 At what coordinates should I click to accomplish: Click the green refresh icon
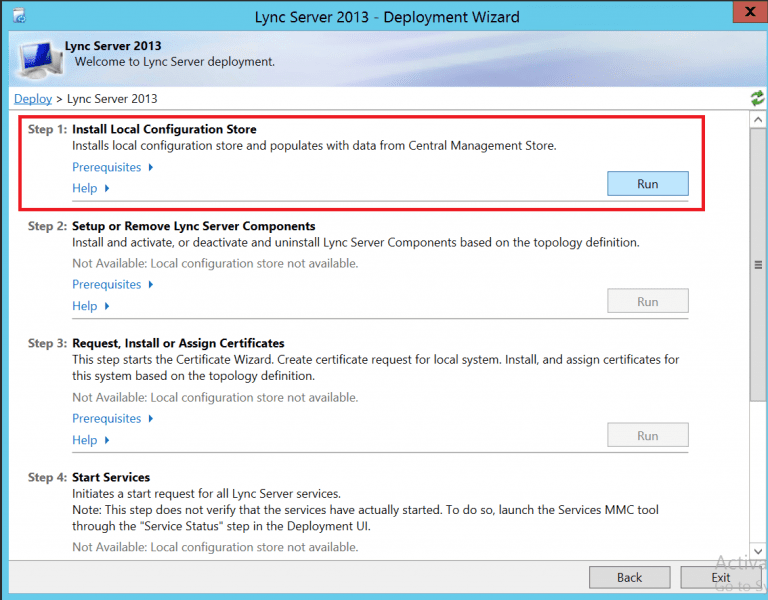click(x=757, y=98)
